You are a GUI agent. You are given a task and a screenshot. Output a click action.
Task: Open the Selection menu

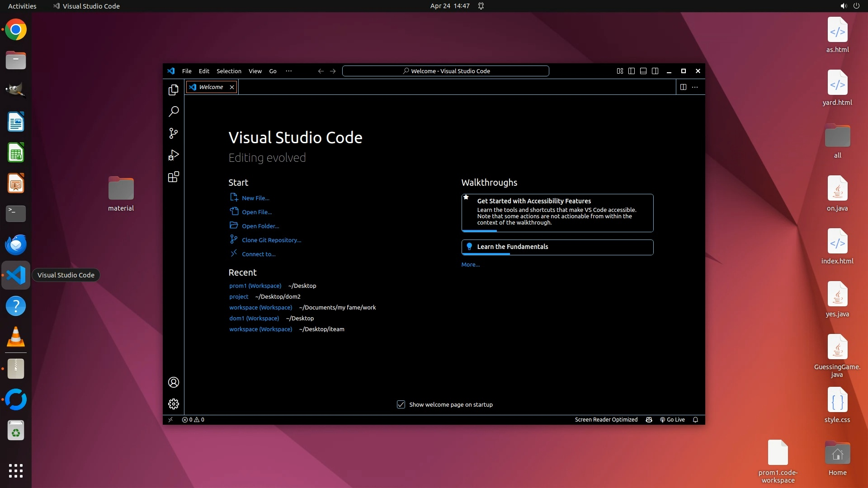(x=229, y=71)
